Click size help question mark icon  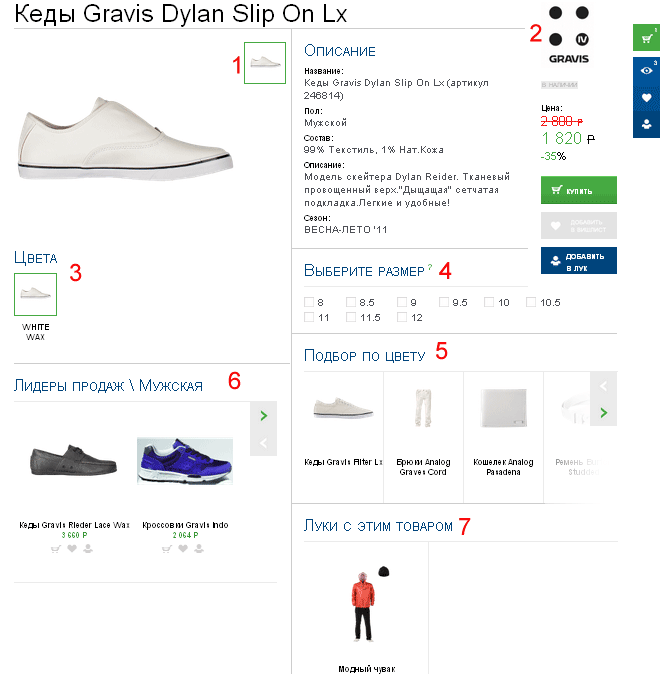430,267
